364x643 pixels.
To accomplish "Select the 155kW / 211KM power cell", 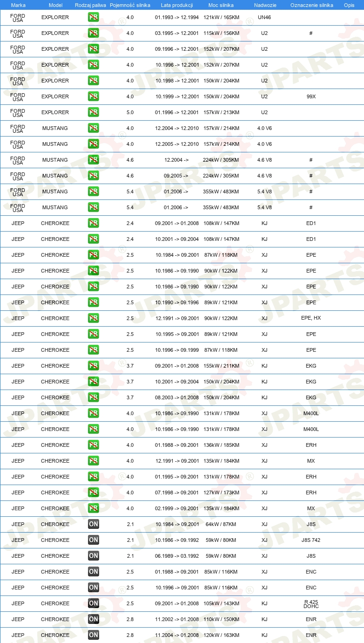I will tap(221, 366).
